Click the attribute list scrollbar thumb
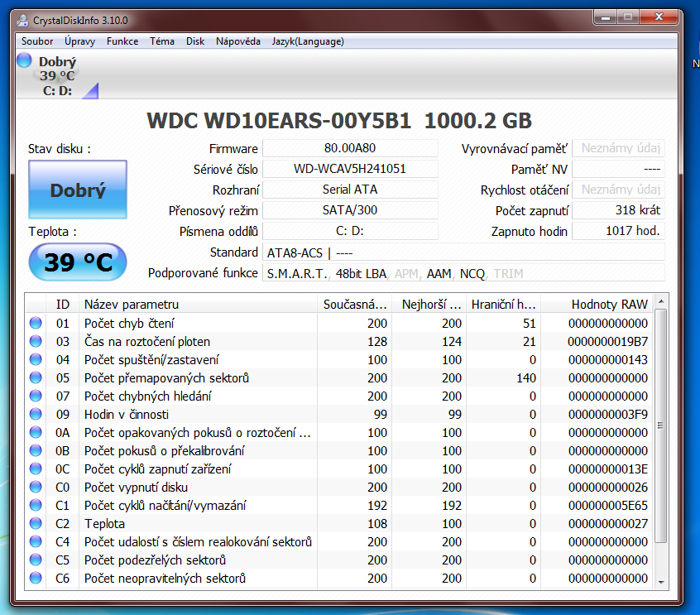 click(x=661, y=426)
